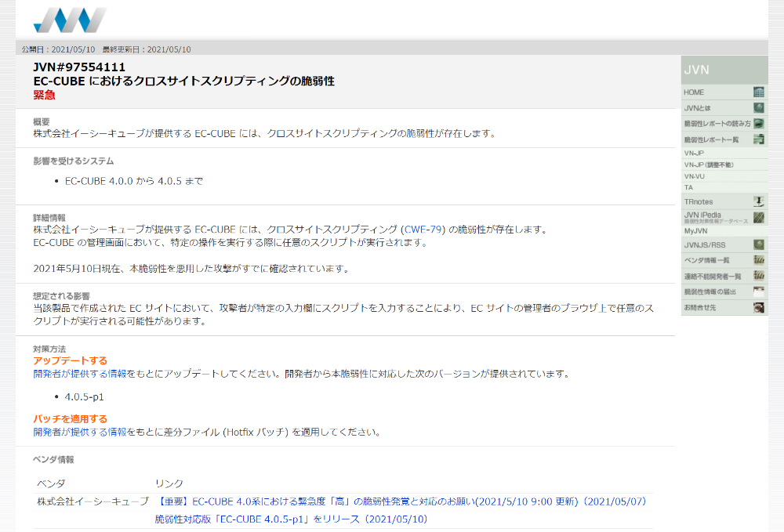The image size is (784, 532).
Task: Open the TA sidebar menu item
Action: pos(688,188)
